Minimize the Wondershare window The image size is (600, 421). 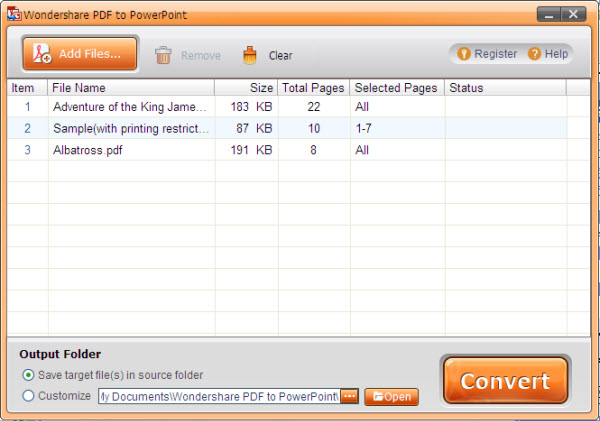click(549, 14)
